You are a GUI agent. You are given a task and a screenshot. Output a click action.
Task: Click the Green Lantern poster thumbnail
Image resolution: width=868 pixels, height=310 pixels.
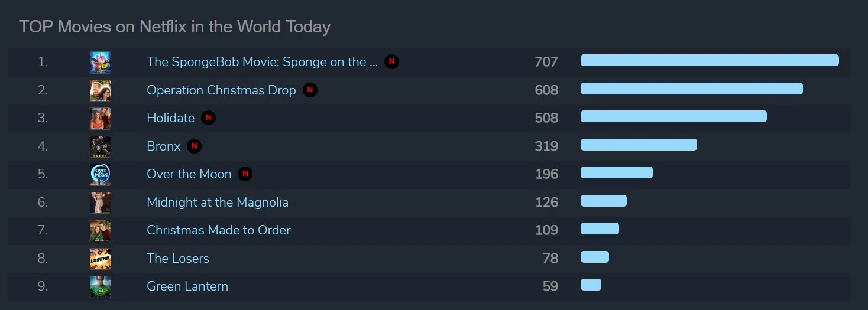click(100, 286)
